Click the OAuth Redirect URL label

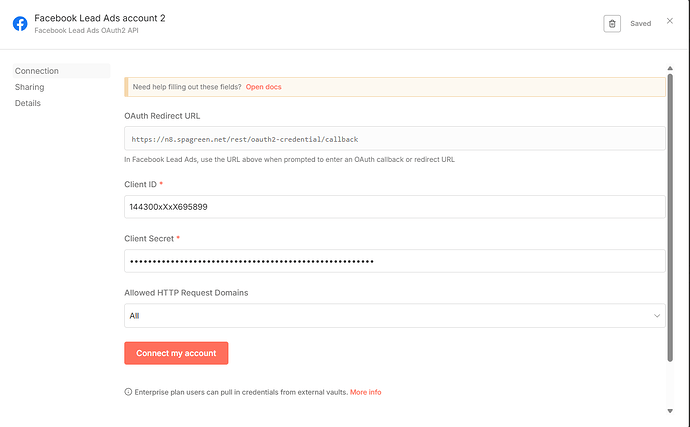[162, 116]
